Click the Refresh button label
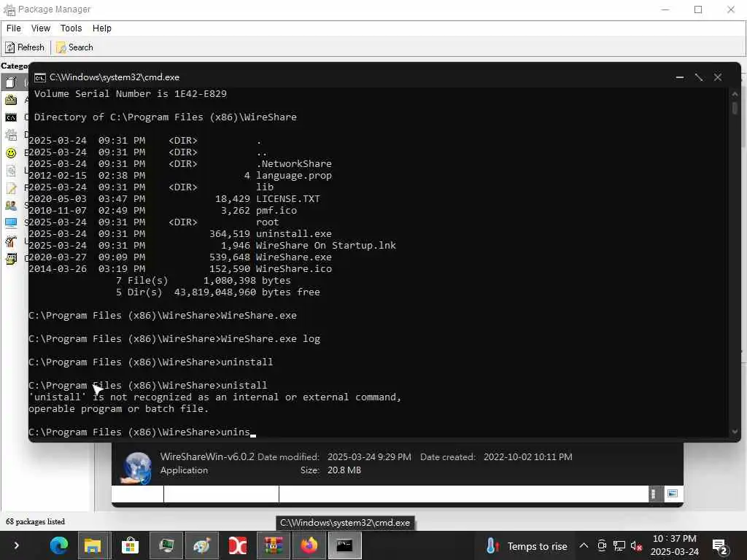The height and width of the screenshot is (560, 747). point(31,47)
